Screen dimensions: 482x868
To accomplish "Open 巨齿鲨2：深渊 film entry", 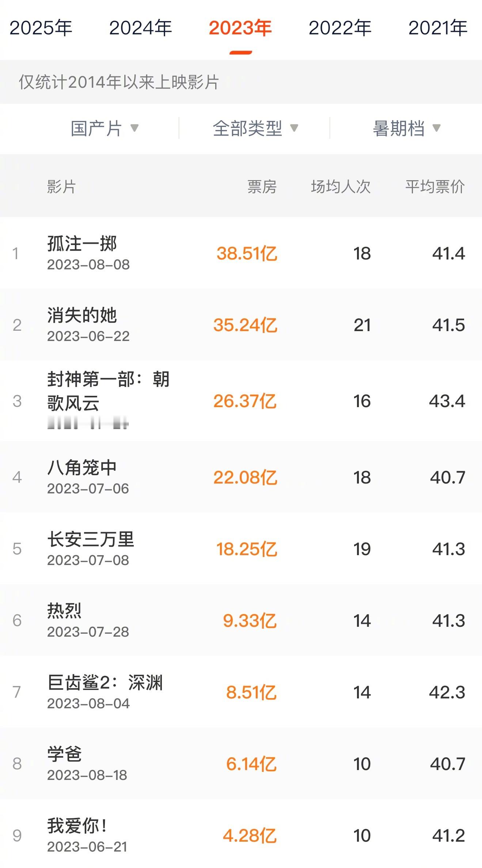I will (241, 692).
